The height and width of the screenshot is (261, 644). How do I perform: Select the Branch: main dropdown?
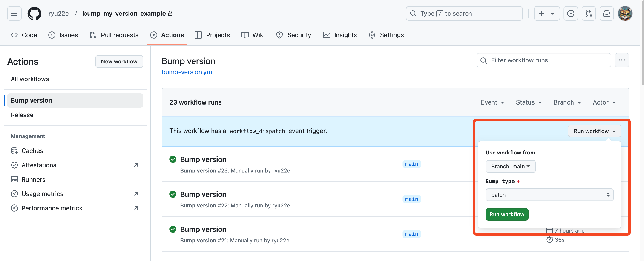(511, 166)
